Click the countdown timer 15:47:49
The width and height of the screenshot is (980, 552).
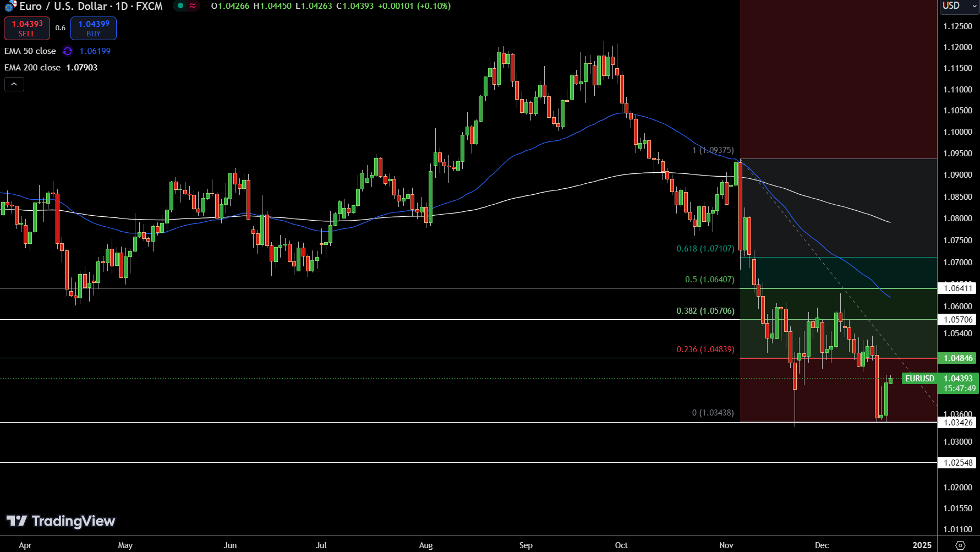point(960,389)
